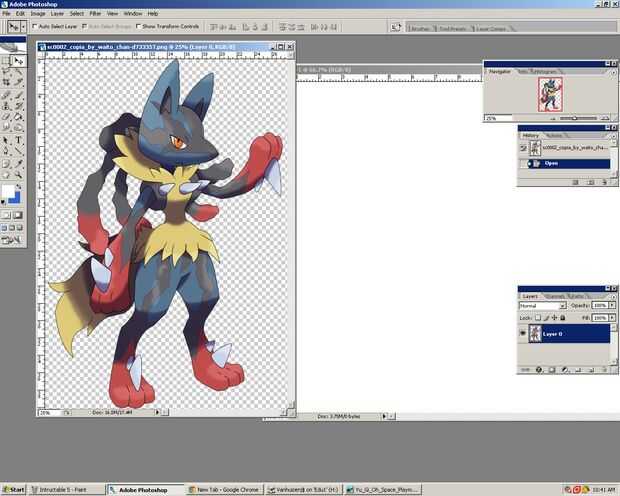The width and height of the screenshot is (620, 496).
Task: Select the Rectangular Marquee tool
Action: tap(6, 61)
